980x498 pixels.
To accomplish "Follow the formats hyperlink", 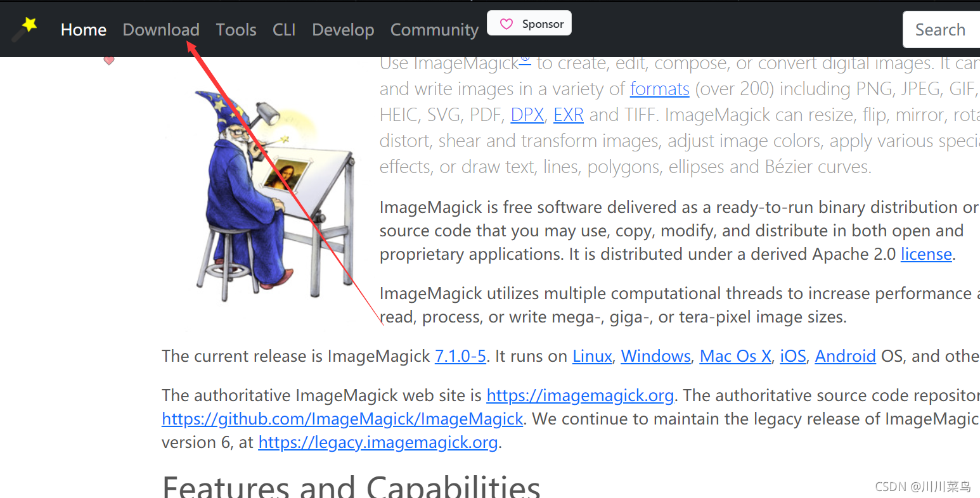I will click(x=659, y=89).
